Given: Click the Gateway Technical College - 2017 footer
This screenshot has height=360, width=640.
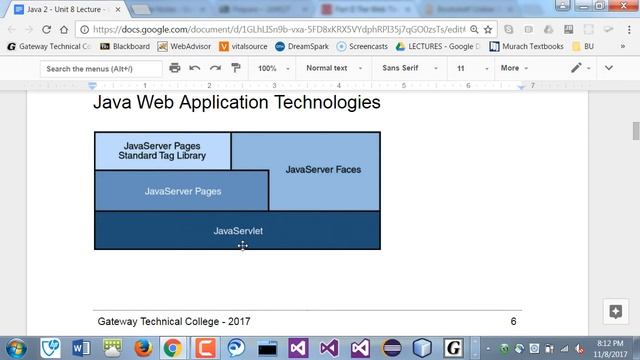Looking at the screenshot, I should (173, 321).
